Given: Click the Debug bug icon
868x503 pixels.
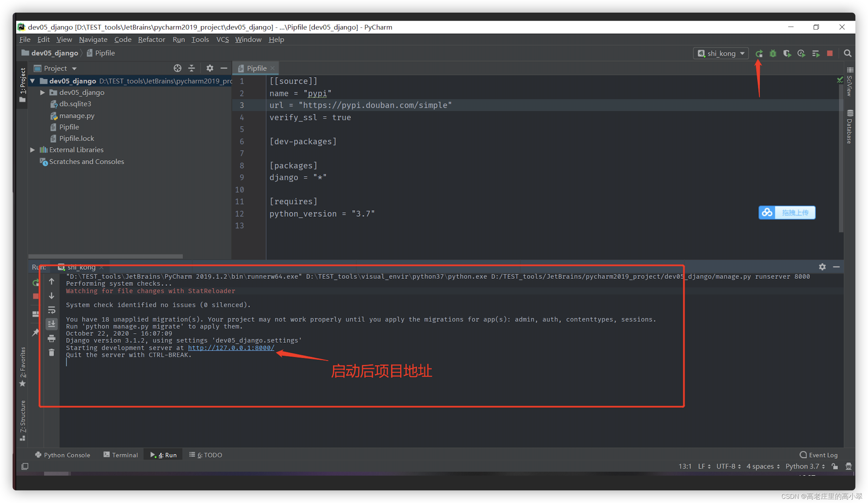Looking at the screenshot, I should (773, 53).
